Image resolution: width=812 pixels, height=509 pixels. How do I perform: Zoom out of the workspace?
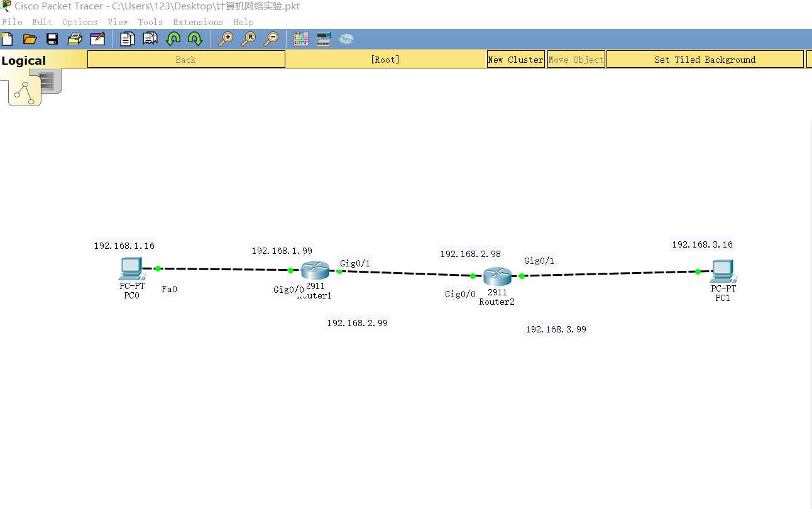click(271, 39)
